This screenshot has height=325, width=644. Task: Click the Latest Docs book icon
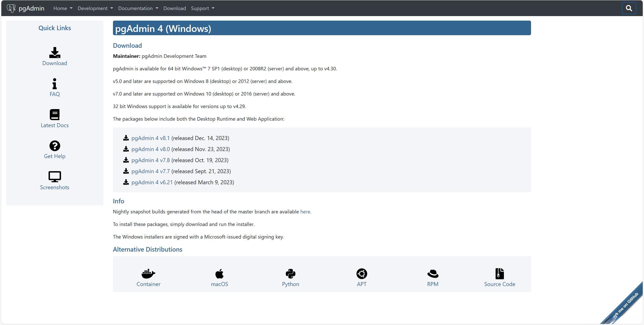55,115
